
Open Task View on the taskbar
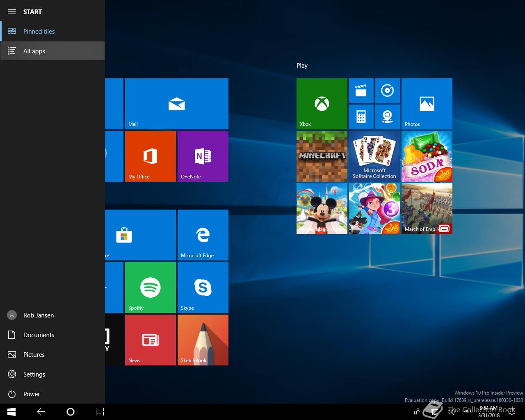pyautogui.click(x=100, y=412)
